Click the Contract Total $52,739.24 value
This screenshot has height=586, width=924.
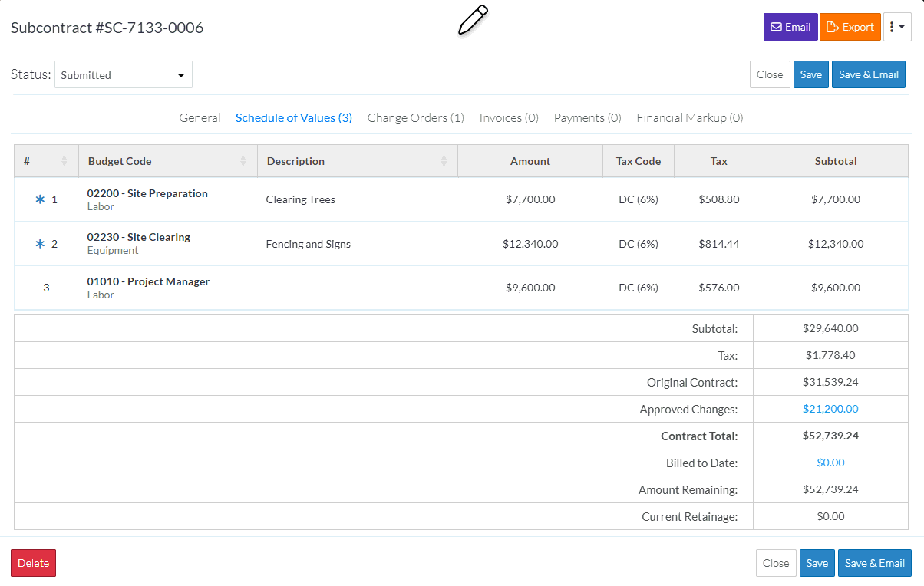pyautogui.click(x=830, y=436)
